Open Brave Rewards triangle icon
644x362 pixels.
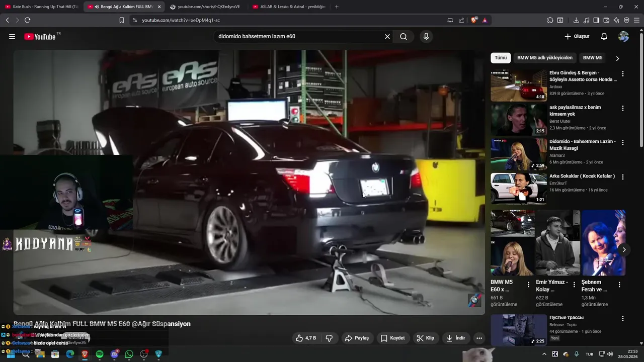485,20
